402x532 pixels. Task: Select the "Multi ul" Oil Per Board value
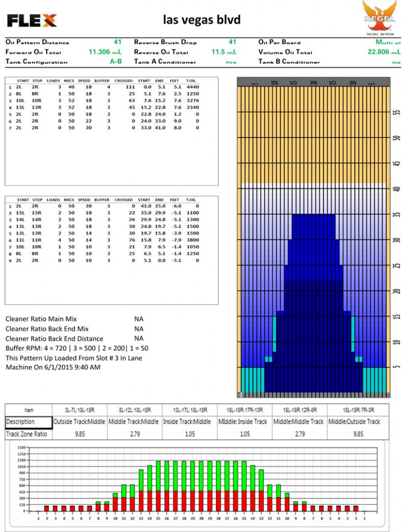tap(388, 42)
